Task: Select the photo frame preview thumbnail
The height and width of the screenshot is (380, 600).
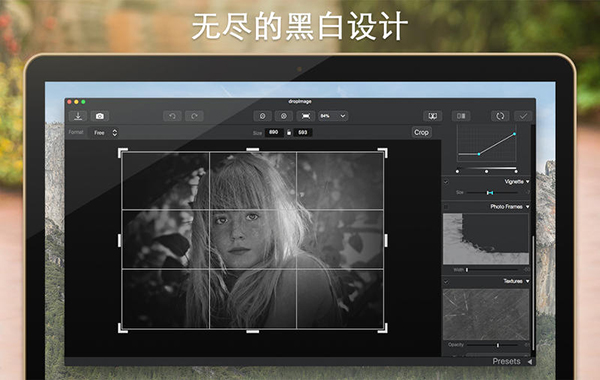Action: click(x=486, y=239)
